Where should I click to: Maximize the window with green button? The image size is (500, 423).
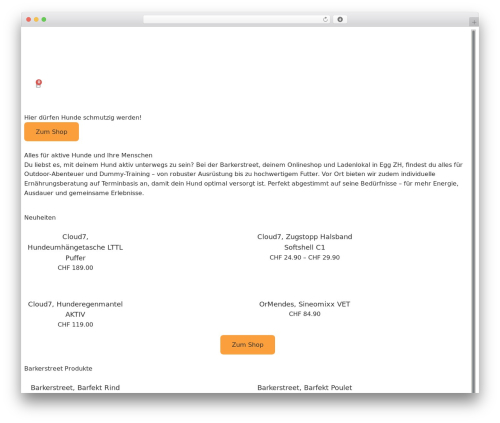click(44, 20)
